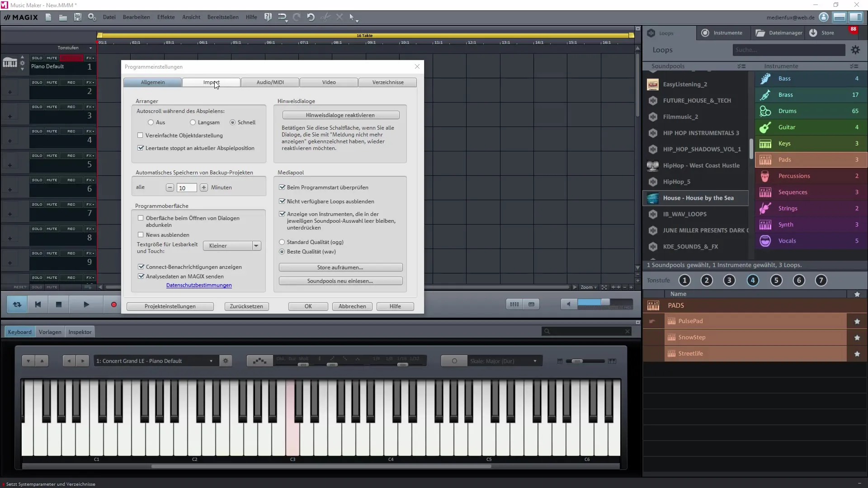This screenshot has width=868, height=488.
Task: Expand Soundpools list view options
Action: click(x=741, y=66)
